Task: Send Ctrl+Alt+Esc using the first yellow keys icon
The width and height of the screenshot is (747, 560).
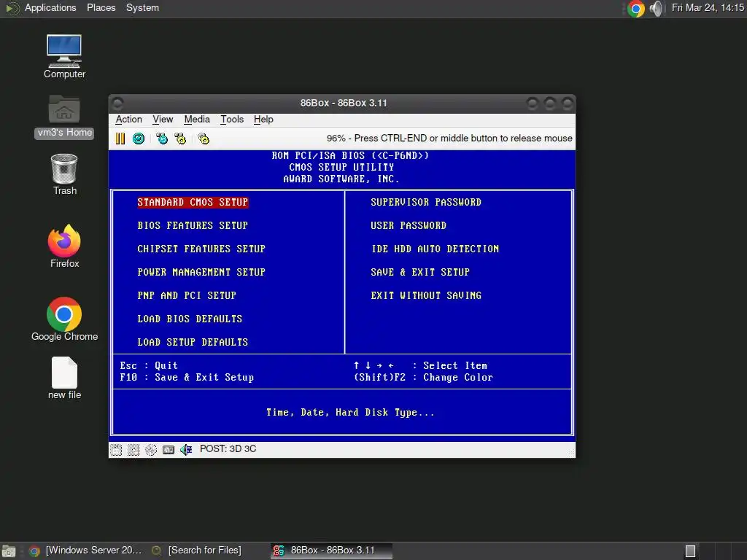Action: (x=180, y=139)
